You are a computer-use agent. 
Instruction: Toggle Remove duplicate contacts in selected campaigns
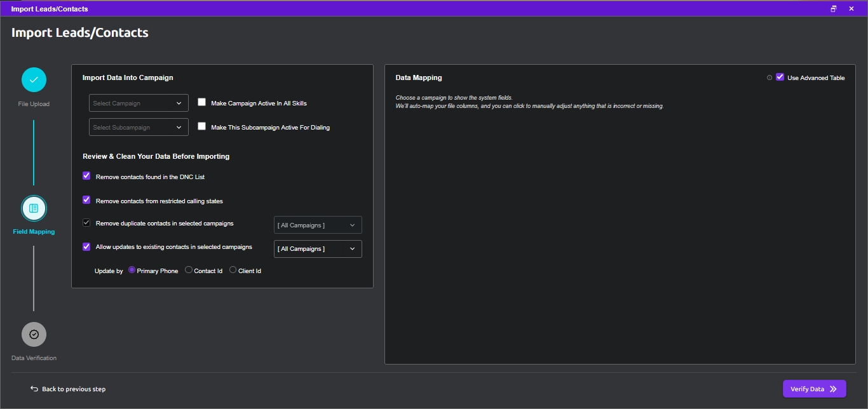point(86,223)
